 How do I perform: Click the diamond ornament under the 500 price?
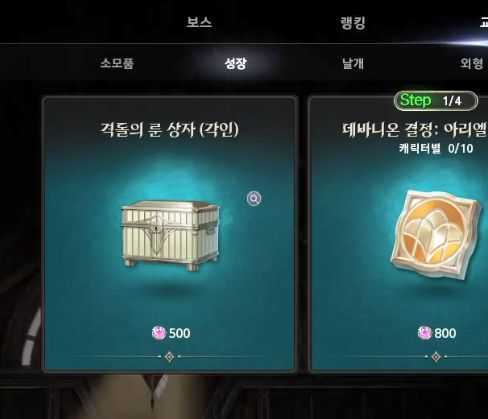[170, 357]
